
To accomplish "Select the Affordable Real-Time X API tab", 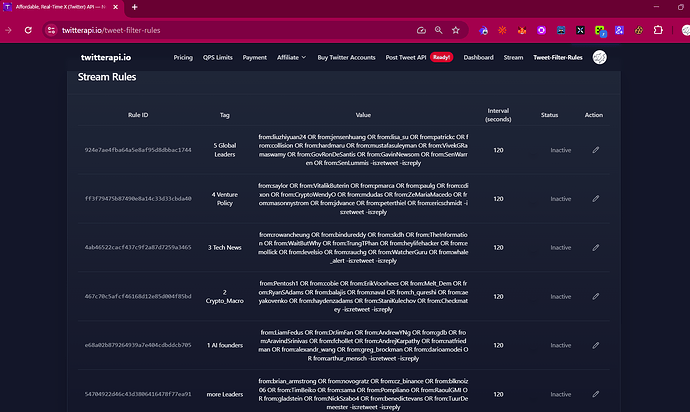I will pos(62,7).
